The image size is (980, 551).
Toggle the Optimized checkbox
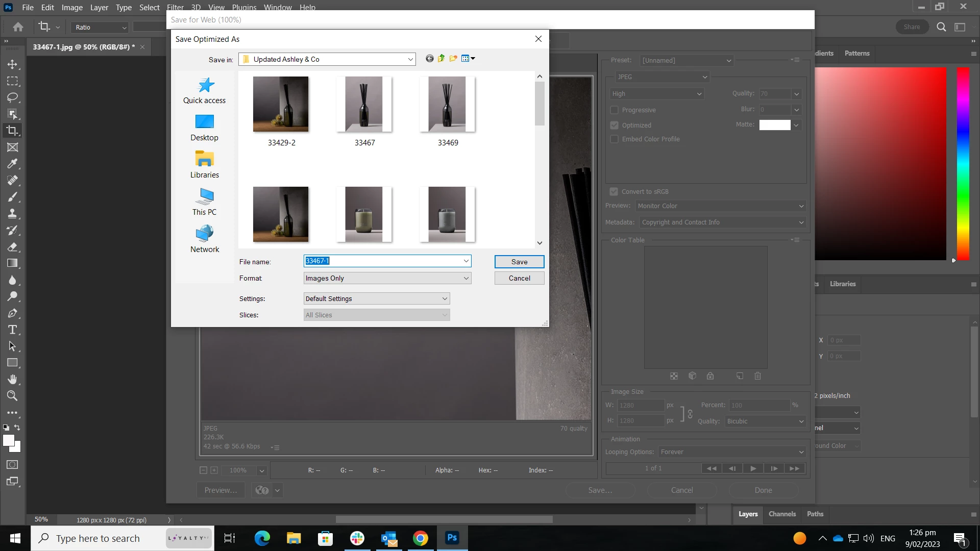click(615, 126)
